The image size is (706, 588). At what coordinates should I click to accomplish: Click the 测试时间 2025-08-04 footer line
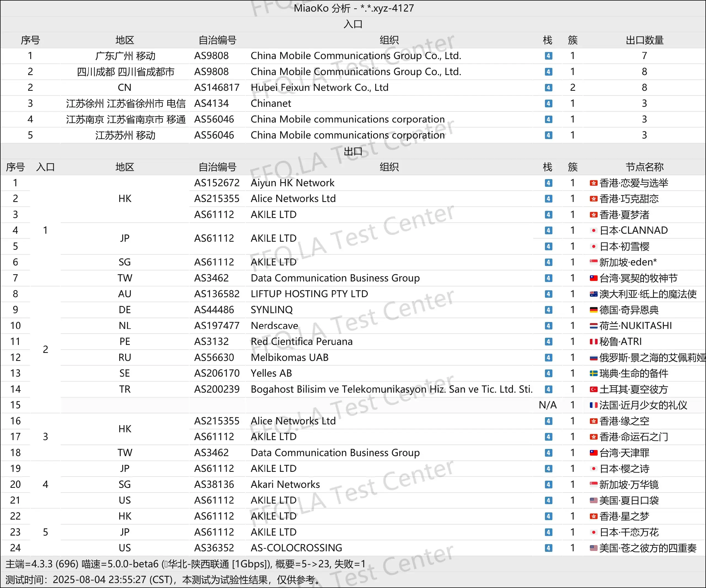coord(163,580)
